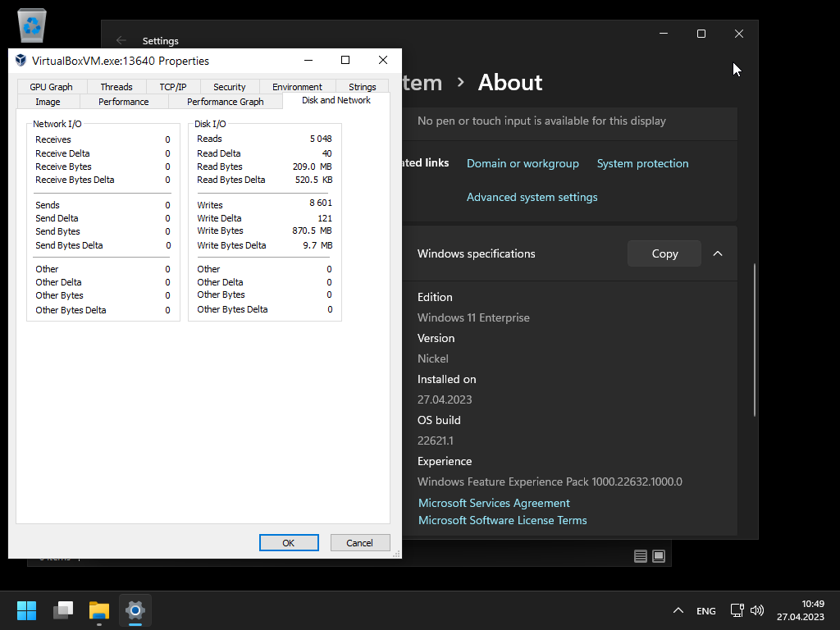Switch to the GPU Graph tab

[51, 87]
